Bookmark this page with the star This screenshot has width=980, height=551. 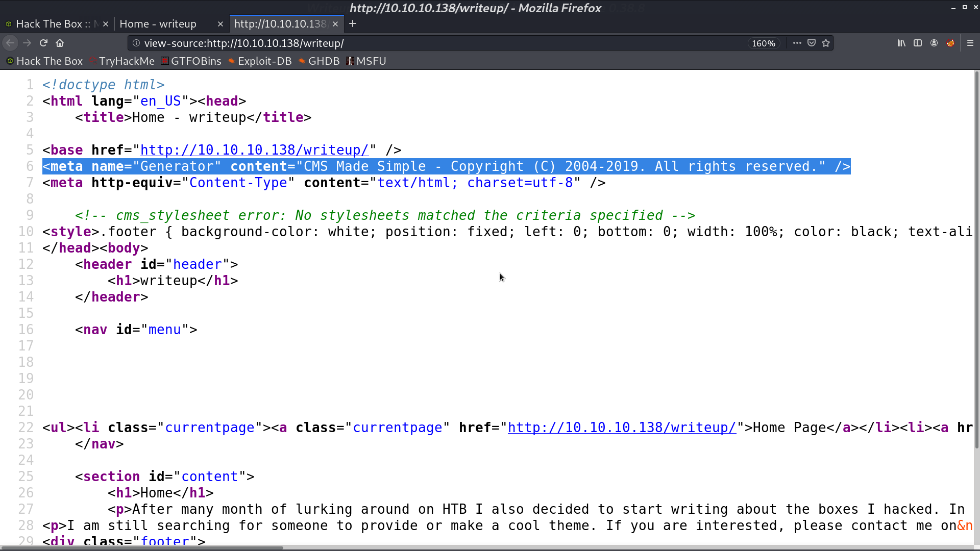click(826, 43)
